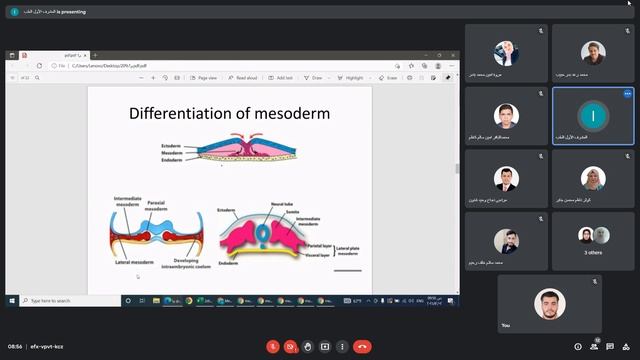The width and height of the screenshot is (640, 360).
Task: Click the efx-vpvt-kzz meeting code
Action: pyautogui.click(x=47, y=347)
